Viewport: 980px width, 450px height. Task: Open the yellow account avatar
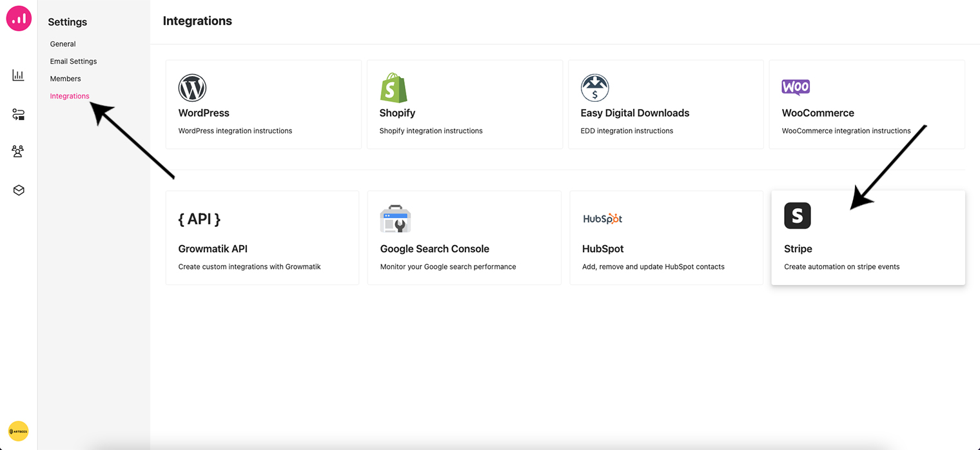pos(18,431)
